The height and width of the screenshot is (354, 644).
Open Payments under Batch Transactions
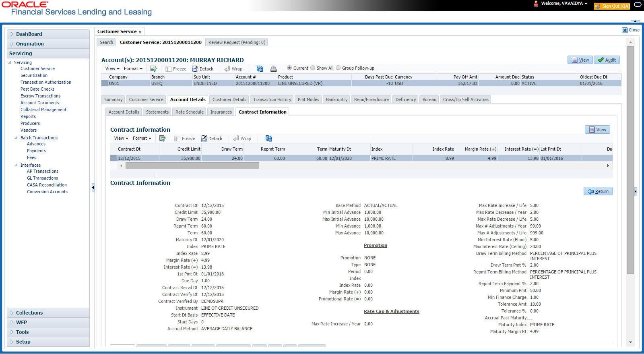[x=36, y=151]
